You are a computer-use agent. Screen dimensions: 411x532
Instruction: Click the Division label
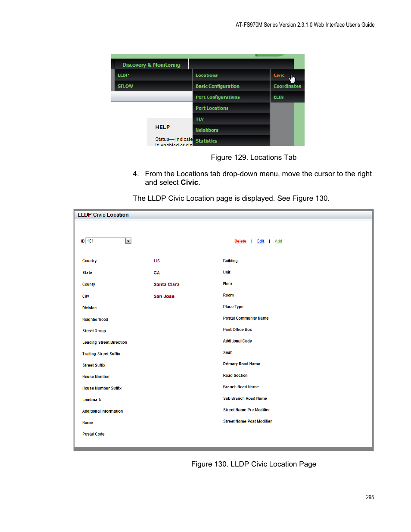click(90, 308)
